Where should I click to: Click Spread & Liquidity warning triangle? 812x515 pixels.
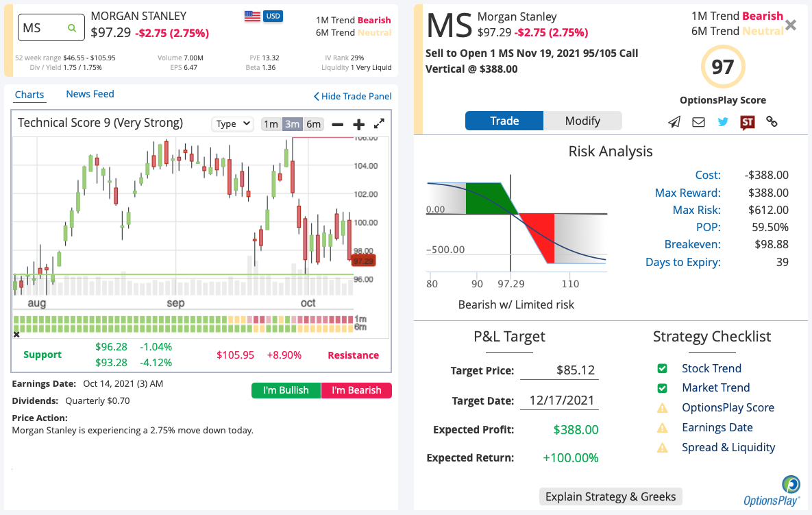[x=663, y=448]
